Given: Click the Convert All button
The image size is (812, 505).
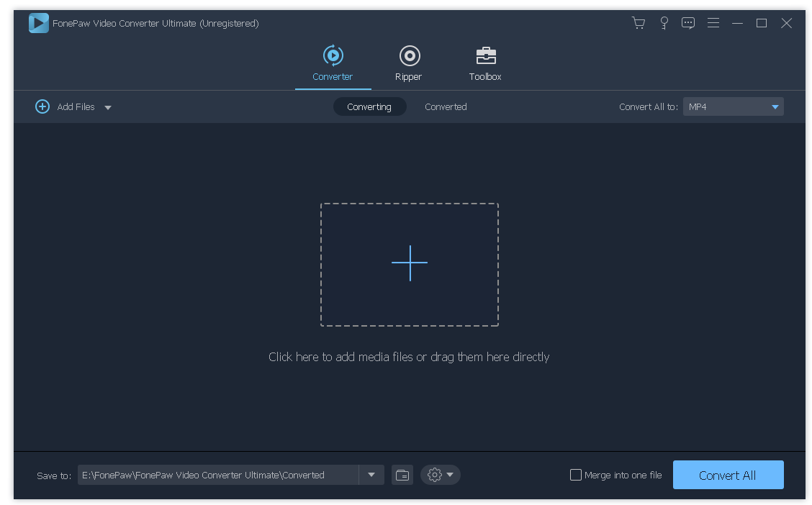Looking at the screenshot, I should click(x=728, y=475).
